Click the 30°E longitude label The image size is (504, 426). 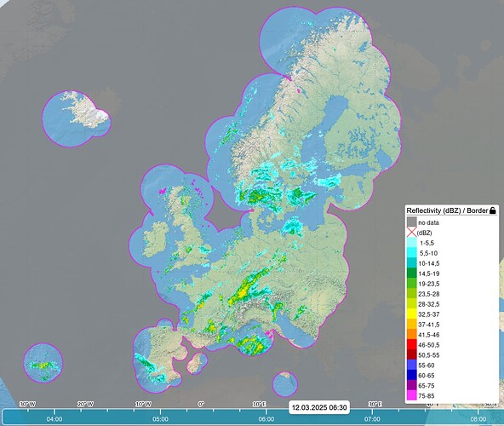coord(375,404)
